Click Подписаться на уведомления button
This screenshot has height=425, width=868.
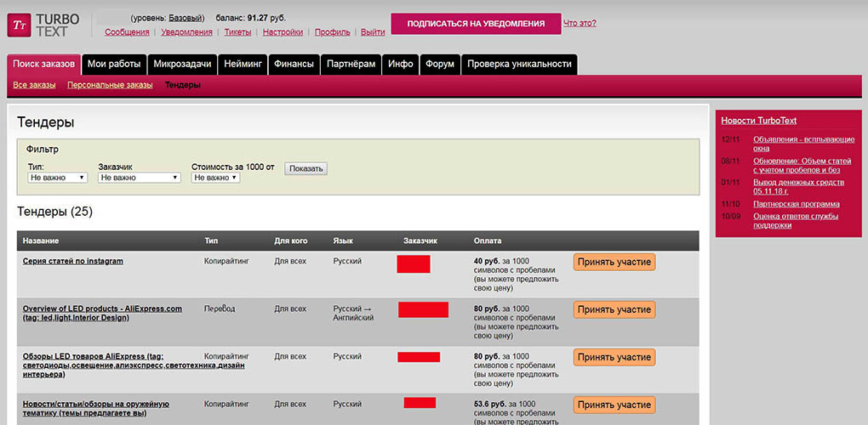476,24
